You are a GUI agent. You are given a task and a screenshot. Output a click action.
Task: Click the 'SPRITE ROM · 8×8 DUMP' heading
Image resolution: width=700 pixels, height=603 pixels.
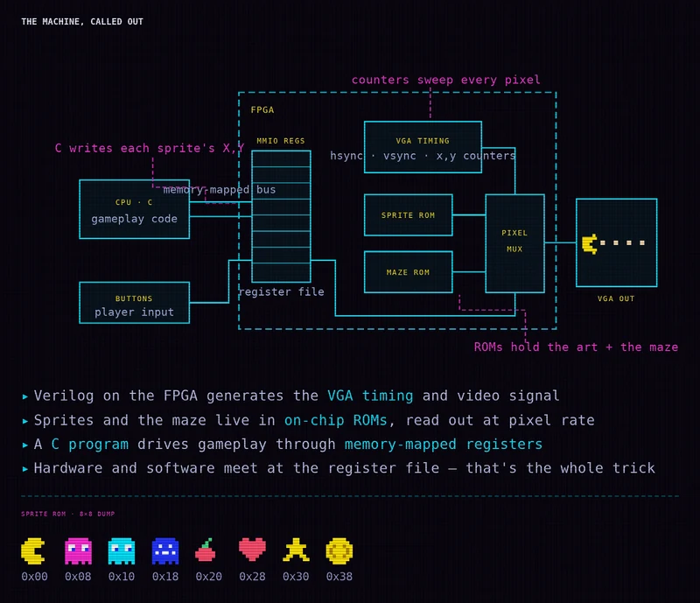[68, 514]
